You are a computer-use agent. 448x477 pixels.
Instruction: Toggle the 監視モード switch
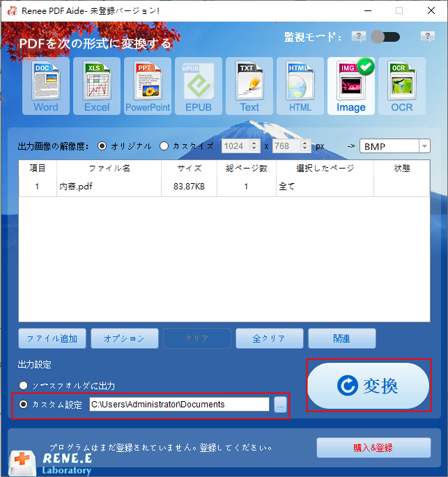[385, 37]
